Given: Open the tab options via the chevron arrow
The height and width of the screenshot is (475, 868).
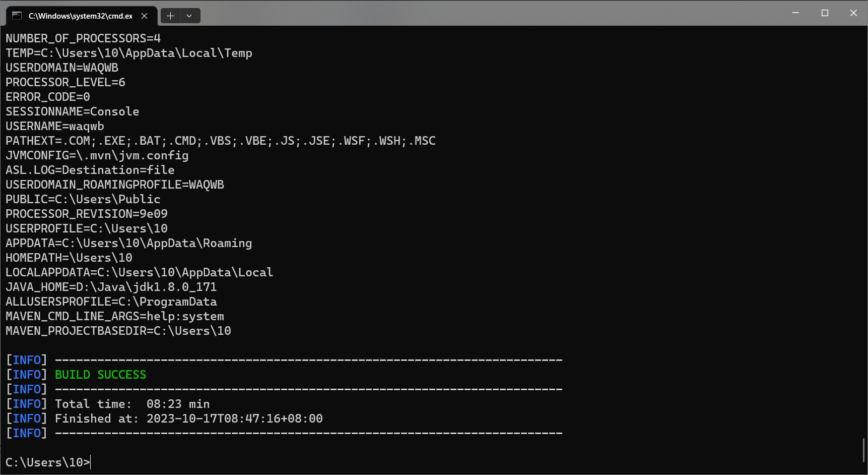Looking at the screenshot, I should coord(189,16).
